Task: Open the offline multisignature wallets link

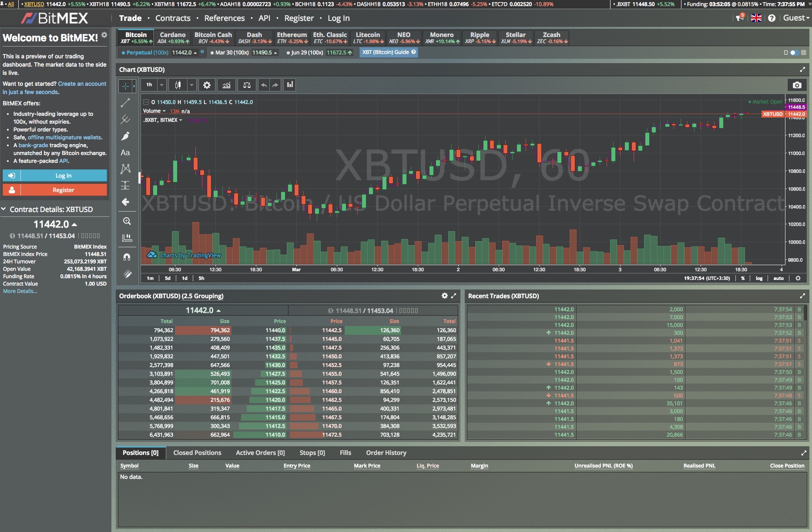Action: 65,137
